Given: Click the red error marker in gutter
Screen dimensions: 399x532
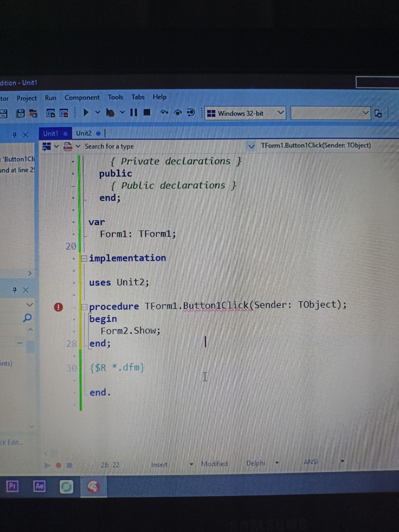Looking at the screenshot, I should point(59,307).
